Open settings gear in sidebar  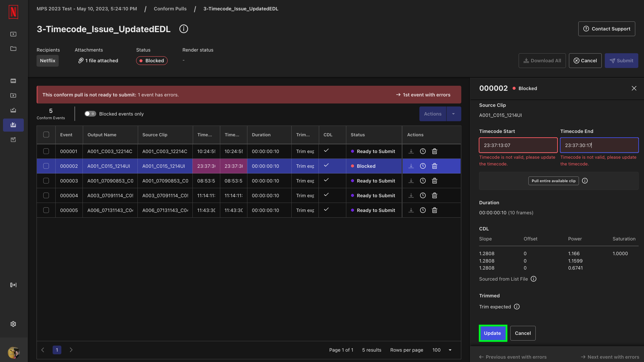coord(13,324)
